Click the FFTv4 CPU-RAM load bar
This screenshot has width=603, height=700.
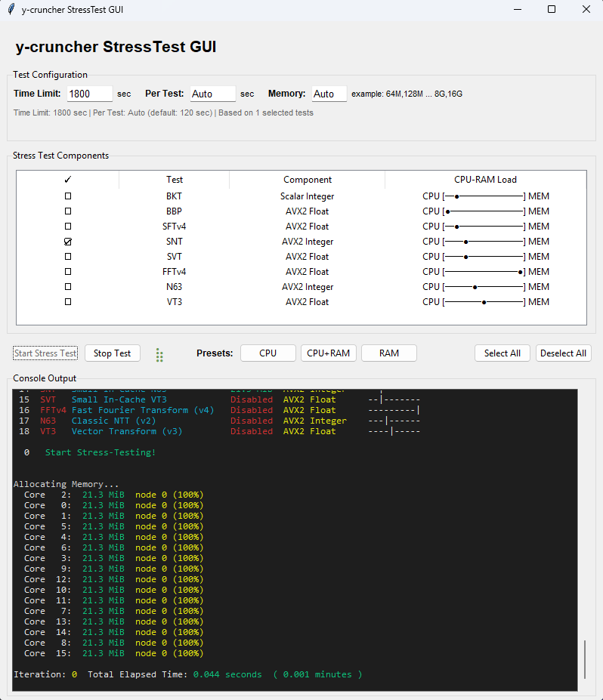tap(486, 271)
